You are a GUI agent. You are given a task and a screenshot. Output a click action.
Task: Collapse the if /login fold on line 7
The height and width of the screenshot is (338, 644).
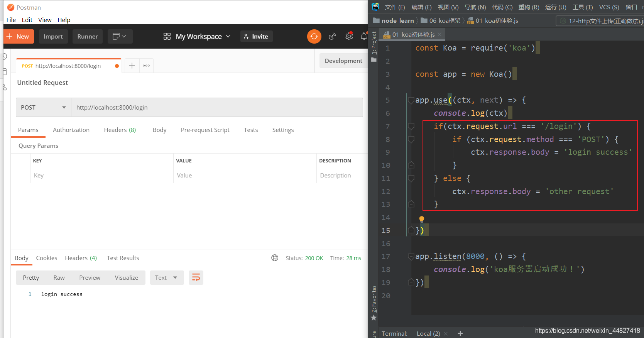411,126
